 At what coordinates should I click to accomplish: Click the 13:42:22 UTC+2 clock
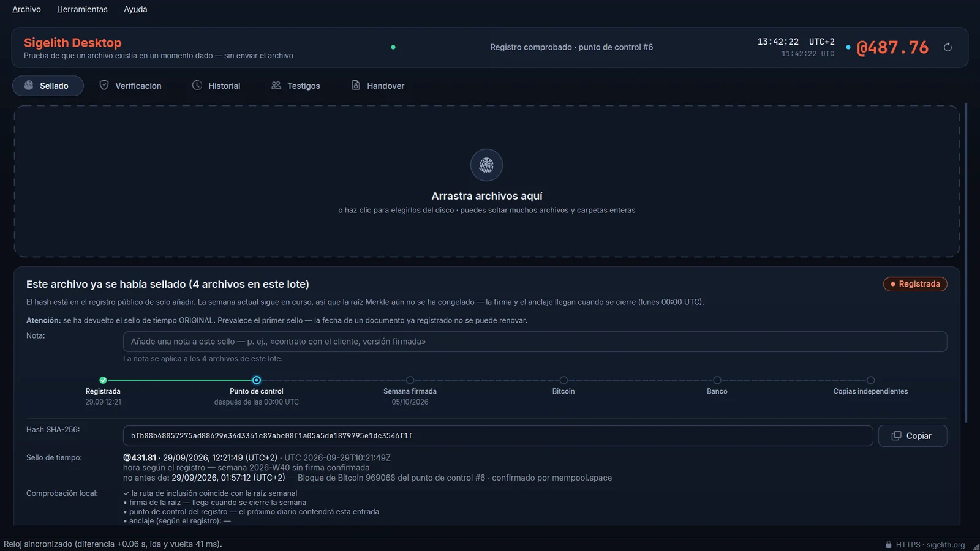(x=796, y=42)
